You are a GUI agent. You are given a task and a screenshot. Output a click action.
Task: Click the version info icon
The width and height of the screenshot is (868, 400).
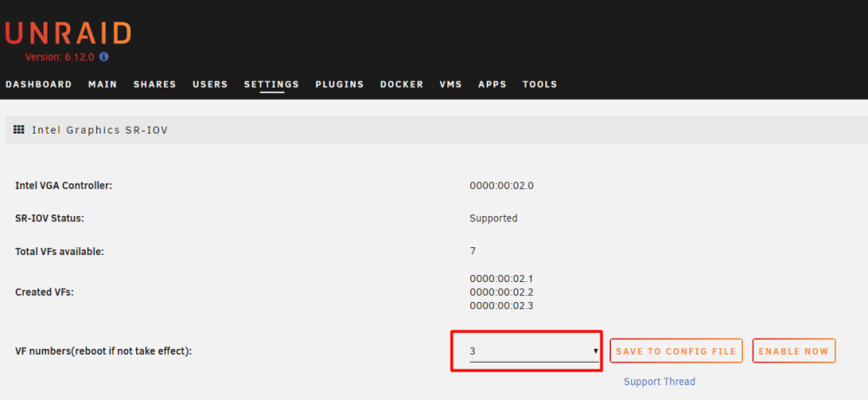[103, 56]
